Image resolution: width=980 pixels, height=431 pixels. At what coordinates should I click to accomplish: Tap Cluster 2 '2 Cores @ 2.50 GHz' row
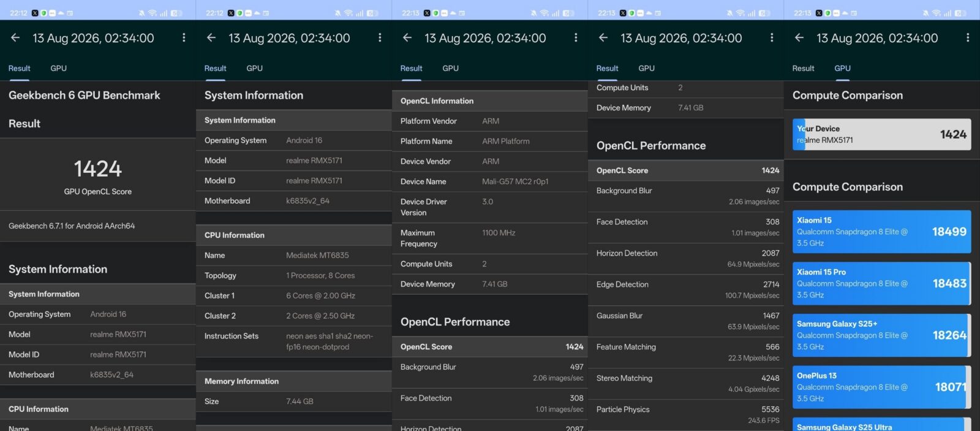pos(294,316)
